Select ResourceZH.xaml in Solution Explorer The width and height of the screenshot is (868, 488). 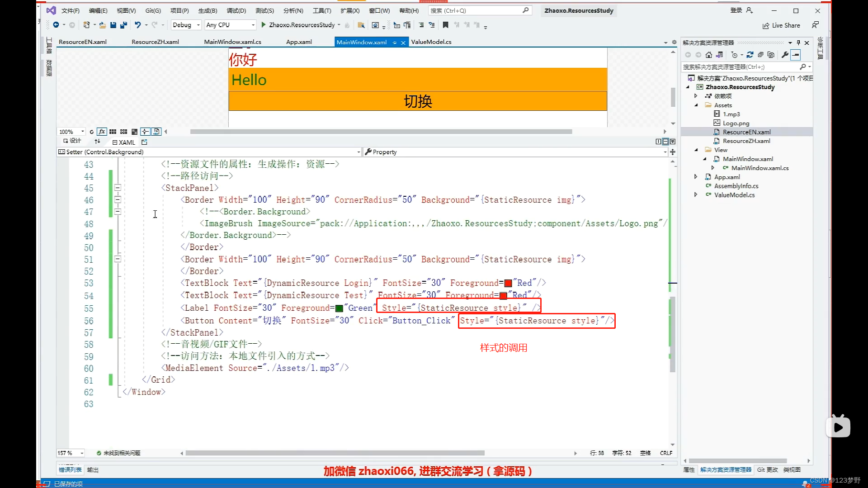pyautogui.click(x=746, y=141)
